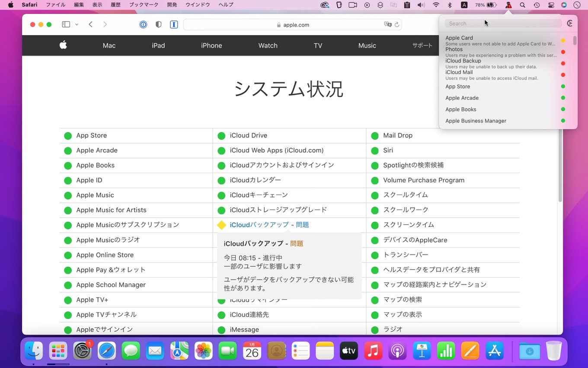Select Apple Business Manager in the popover
This screenshot has height=368, width=588.
click(x=505, y=121)
